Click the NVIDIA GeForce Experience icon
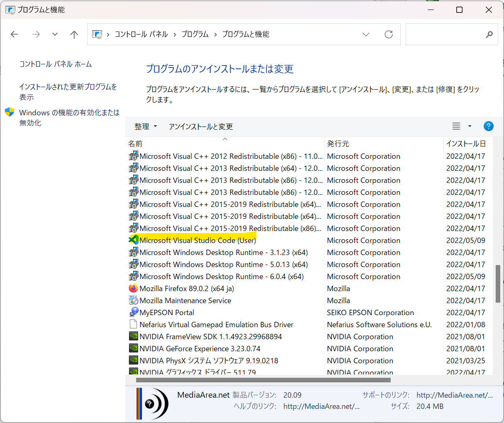 pyautogui.click(x=133, y=348)
